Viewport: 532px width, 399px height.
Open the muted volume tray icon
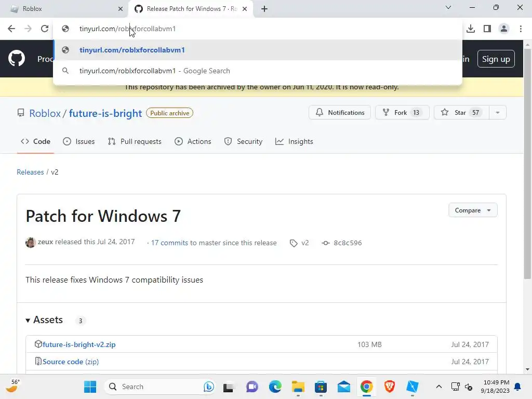[x=469, y=387]
